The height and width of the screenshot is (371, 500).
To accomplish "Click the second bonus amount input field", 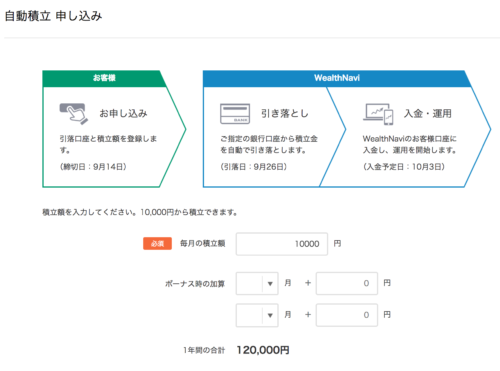I will click(x=347, y=315).
